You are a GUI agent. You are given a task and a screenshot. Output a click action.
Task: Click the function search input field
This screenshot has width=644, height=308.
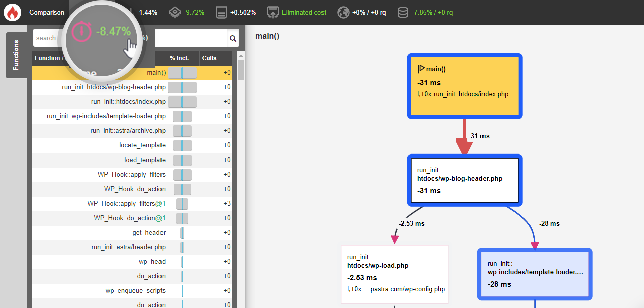(x=130, y=38)
